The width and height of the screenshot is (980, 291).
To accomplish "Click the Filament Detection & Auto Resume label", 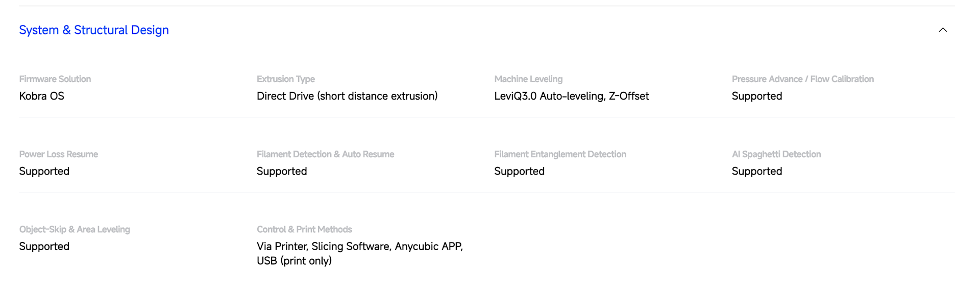I will pyautogui.click(x=325, y=154).
